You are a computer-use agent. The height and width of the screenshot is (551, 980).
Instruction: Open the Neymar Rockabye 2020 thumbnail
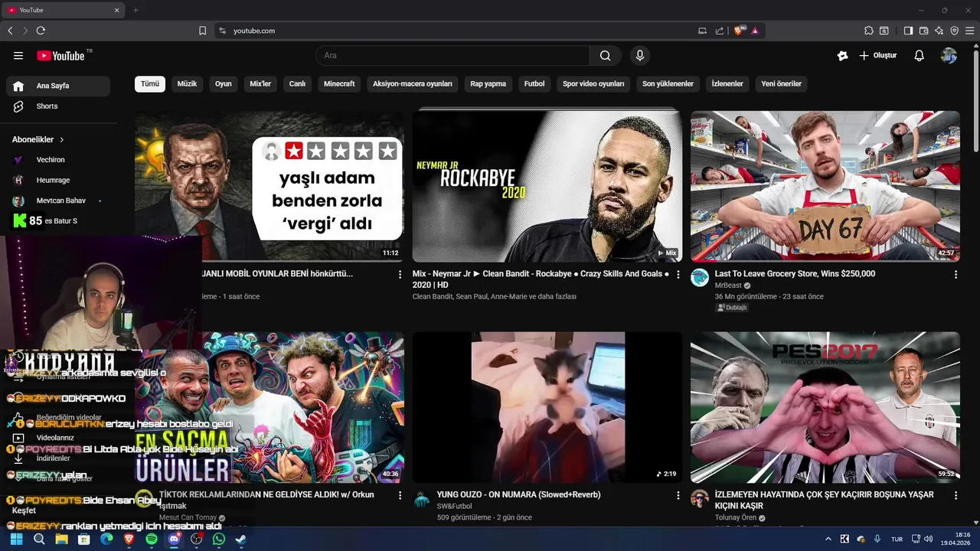click(x=547, y=187)
